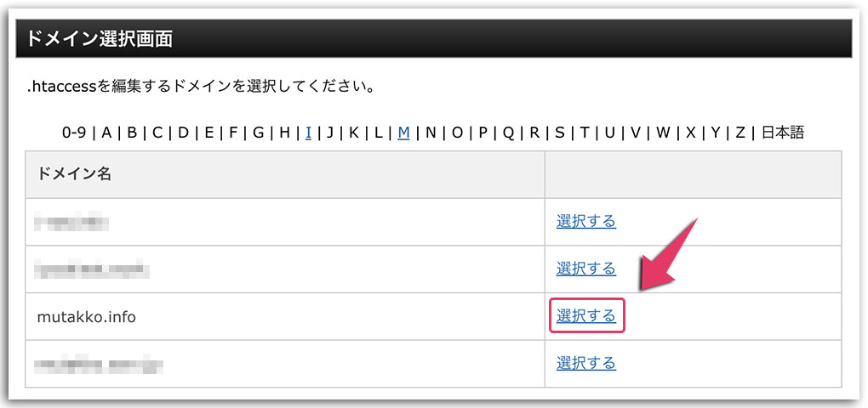Screen dimensions: 868x408
Task: Click letter Z in the alphabet index
Action: pos(740,133)
